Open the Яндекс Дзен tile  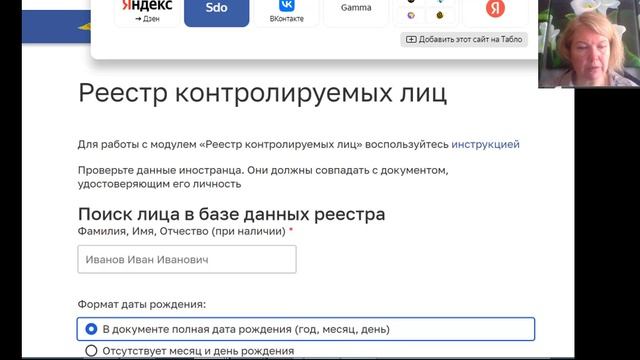[x=147, y=12]
